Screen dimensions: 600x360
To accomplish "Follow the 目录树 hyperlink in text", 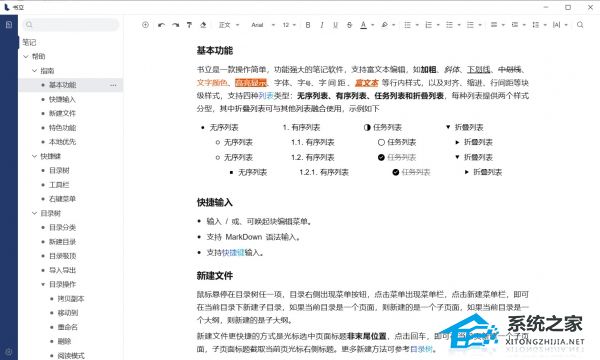I will coord(421,349).
